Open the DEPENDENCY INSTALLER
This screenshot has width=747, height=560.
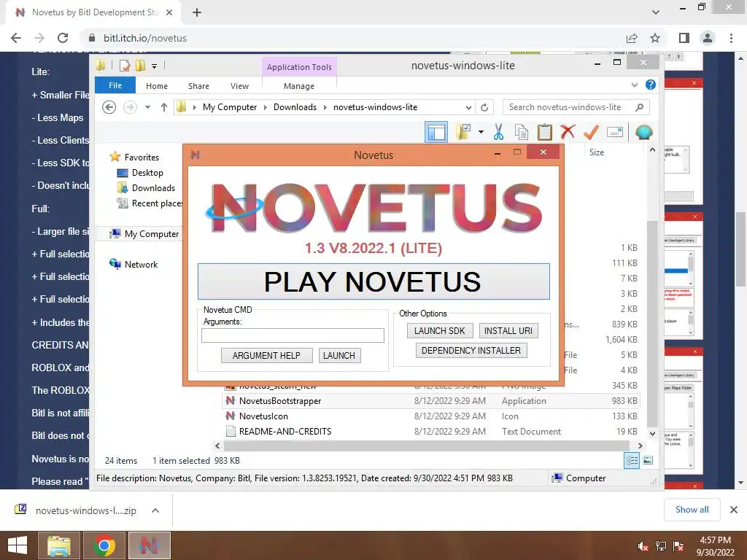471,351
